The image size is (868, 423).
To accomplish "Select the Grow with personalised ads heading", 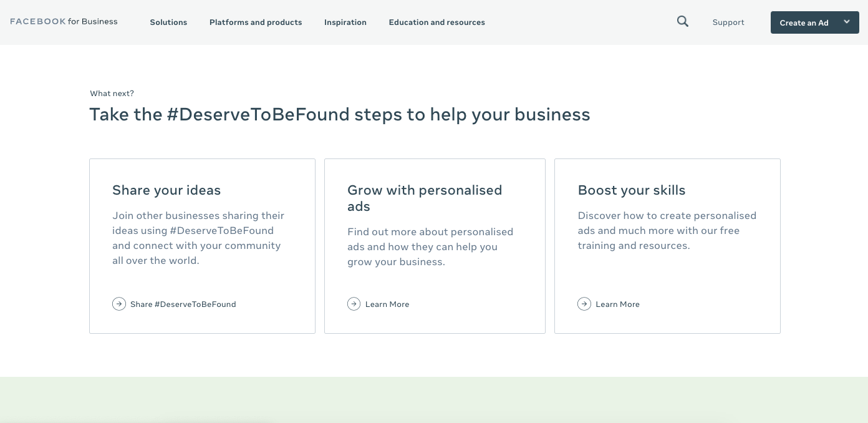I will pos(425,198).
